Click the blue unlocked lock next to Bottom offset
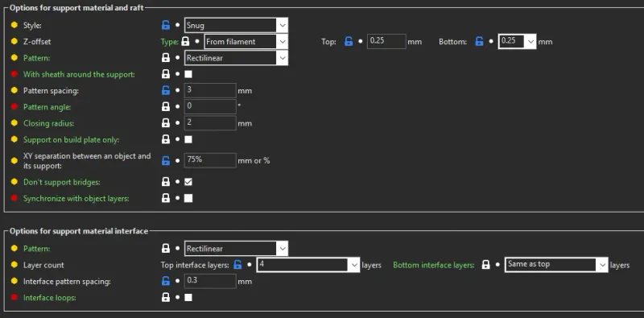Viewport: 644px width, 318px height. (x=479, y=42)
